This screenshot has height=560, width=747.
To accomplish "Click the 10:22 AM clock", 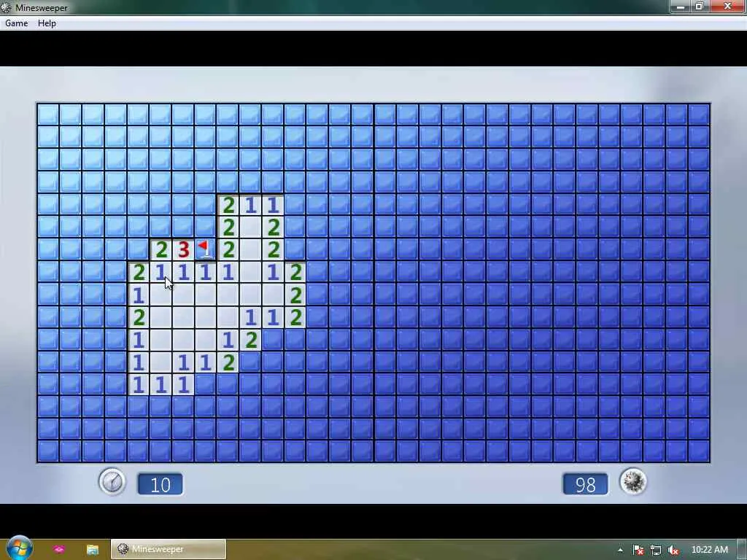I will pos(709,550).
